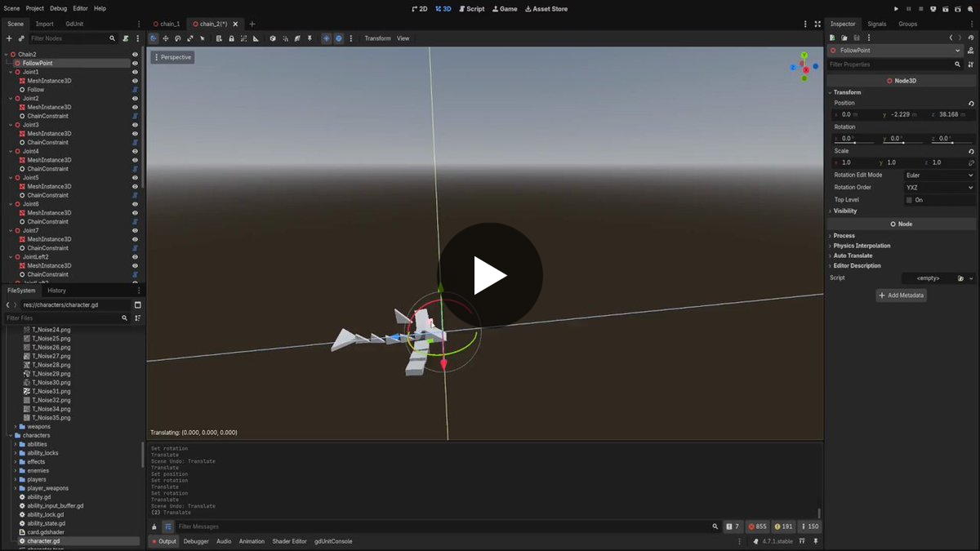
Task: Select the Scale Mode tool
Action: (190, 38)
